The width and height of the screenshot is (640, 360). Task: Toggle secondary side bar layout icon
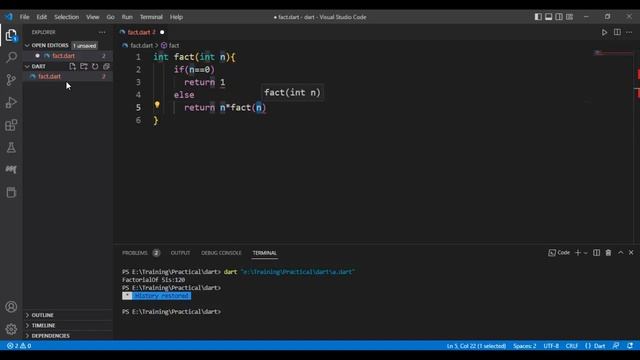click(559, 17)
